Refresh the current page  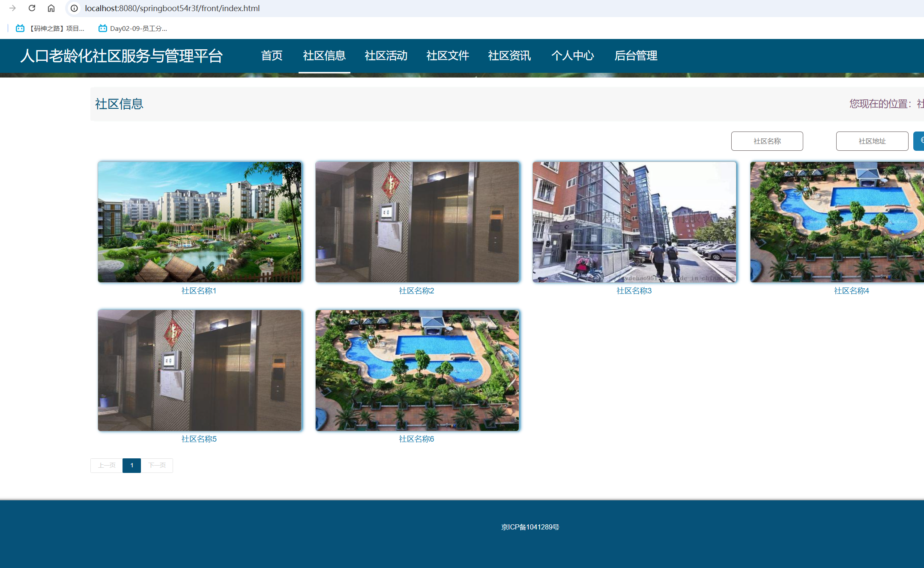32,8
